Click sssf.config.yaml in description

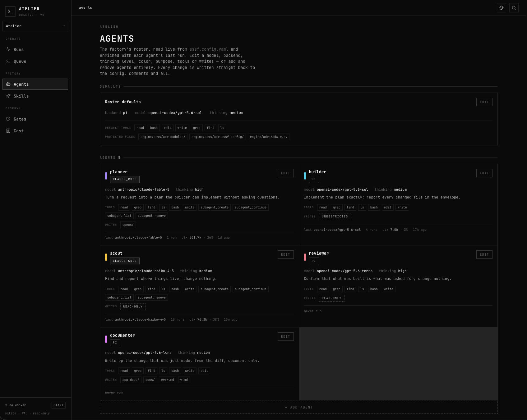click(x=209, y=49)
